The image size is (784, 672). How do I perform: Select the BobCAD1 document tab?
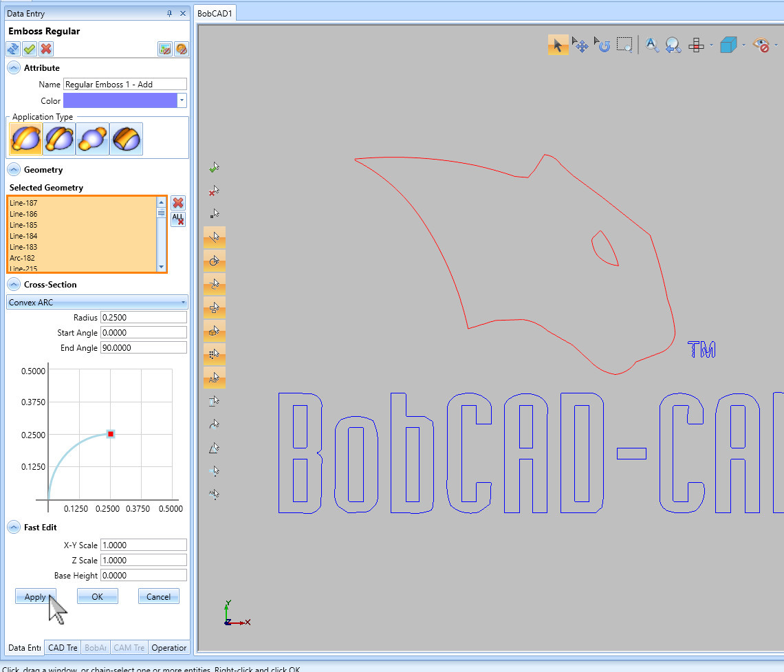(214, 12)
